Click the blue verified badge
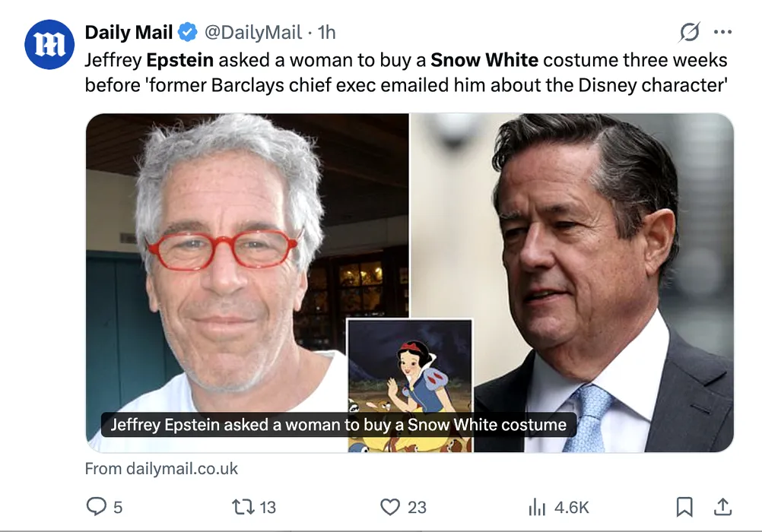This screenshot has height=532, width=762. (187, 33)
